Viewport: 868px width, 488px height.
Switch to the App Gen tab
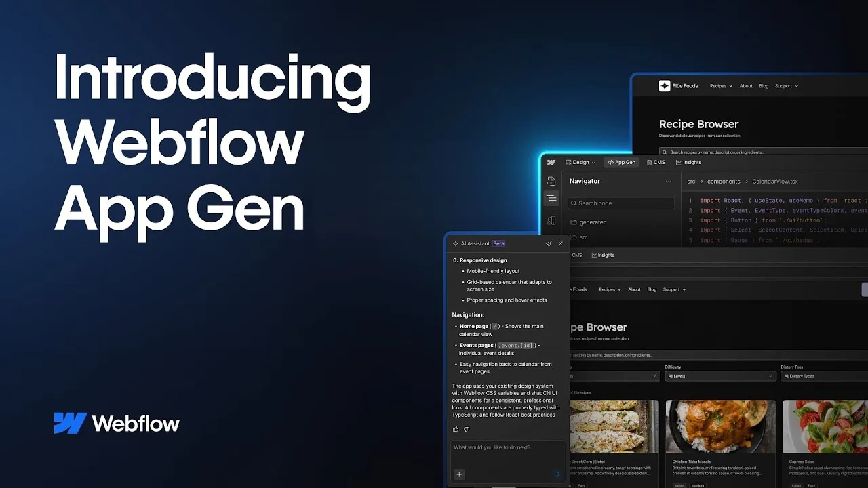click(x=621, y=163)
